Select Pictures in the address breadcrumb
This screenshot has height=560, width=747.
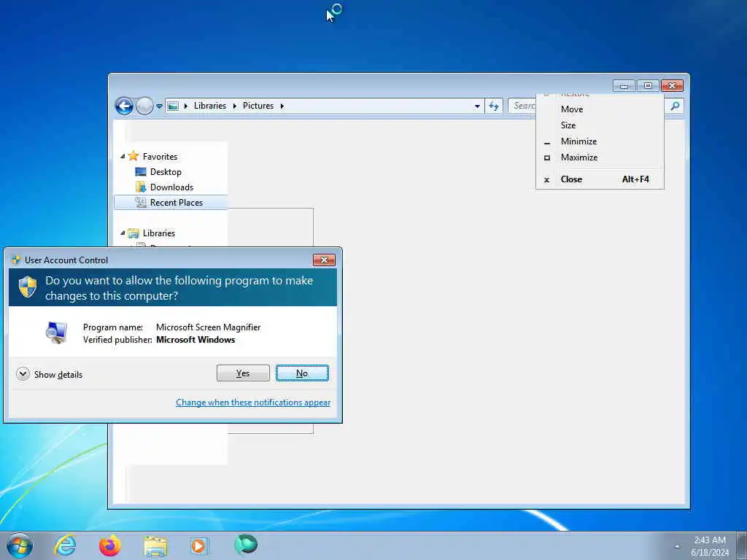tap(258, 106)
